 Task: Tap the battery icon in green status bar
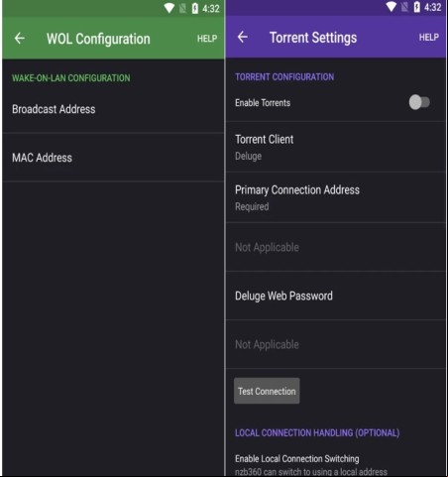coord(195,9)
